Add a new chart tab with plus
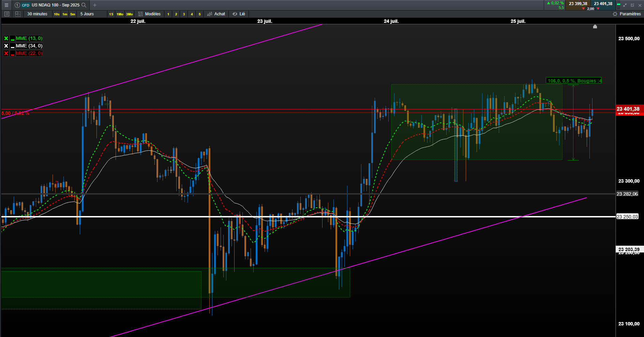The width and height of the screenshot is (644, 337). point(95,5)
